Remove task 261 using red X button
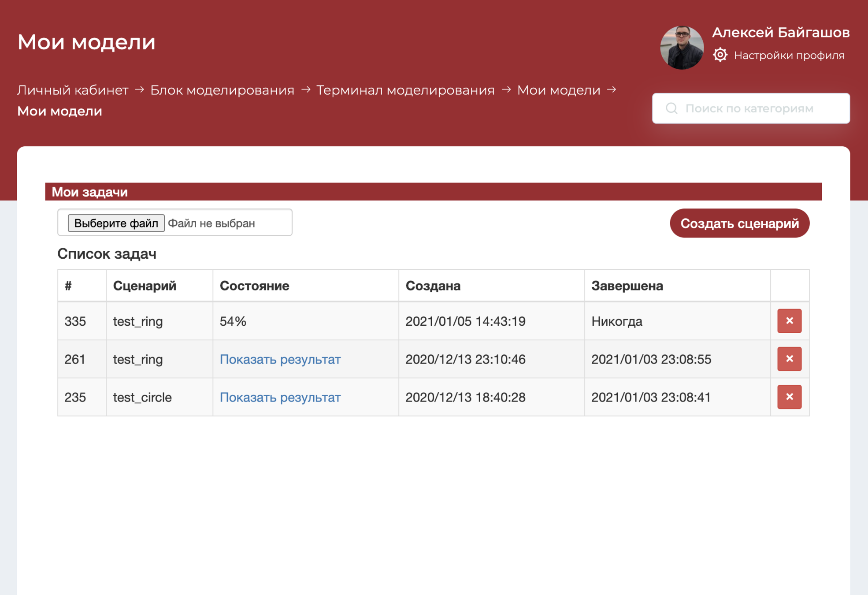This screenshot has width=868, height=595. click(x=789, y=359)
